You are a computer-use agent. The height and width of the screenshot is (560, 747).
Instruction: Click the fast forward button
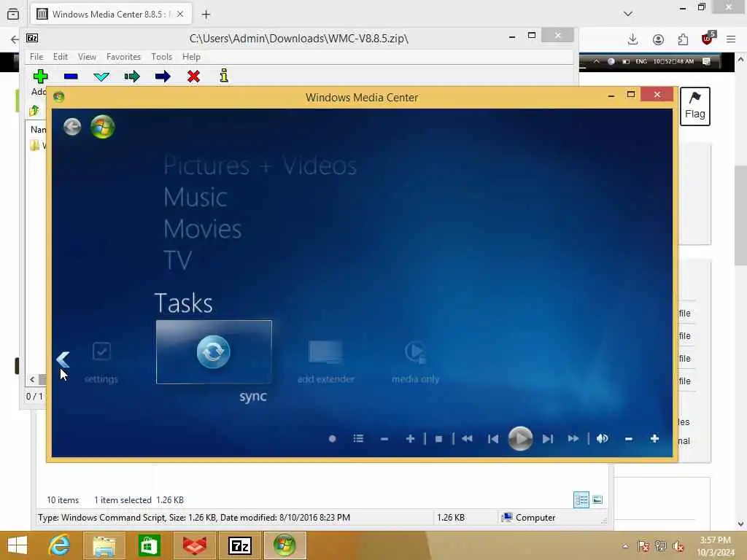573,438
